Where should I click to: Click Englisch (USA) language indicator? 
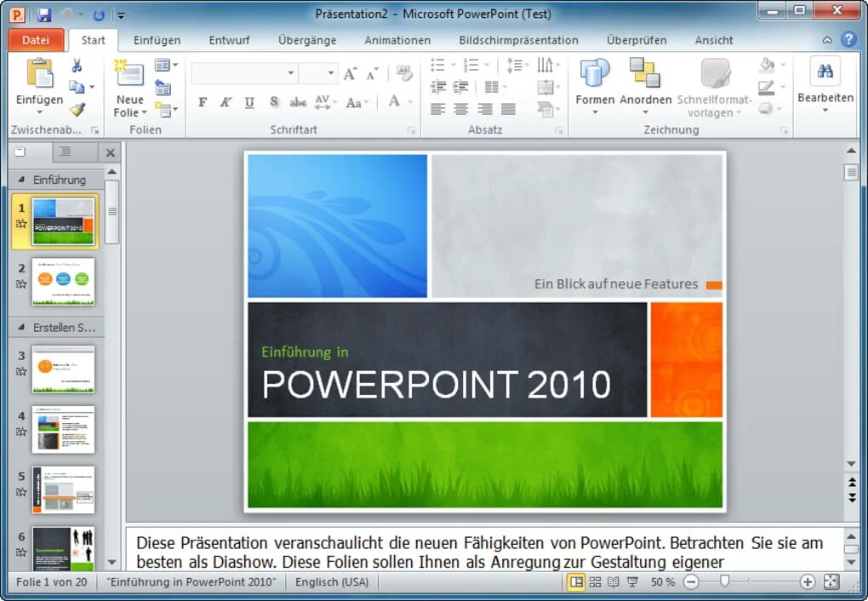332,581
